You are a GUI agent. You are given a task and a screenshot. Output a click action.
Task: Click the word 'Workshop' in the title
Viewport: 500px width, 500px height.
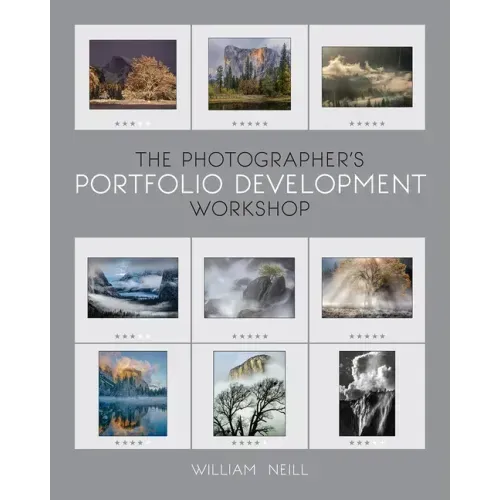(x=250, y=209)
